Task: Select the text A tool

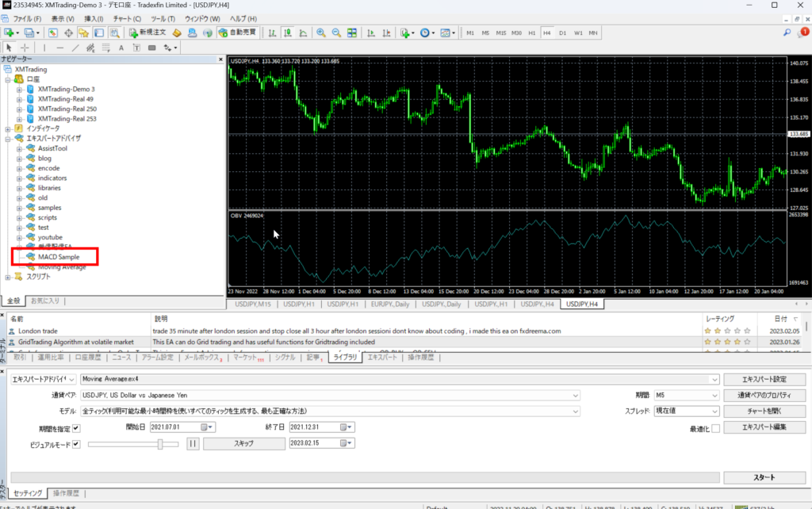Action: 121,48
